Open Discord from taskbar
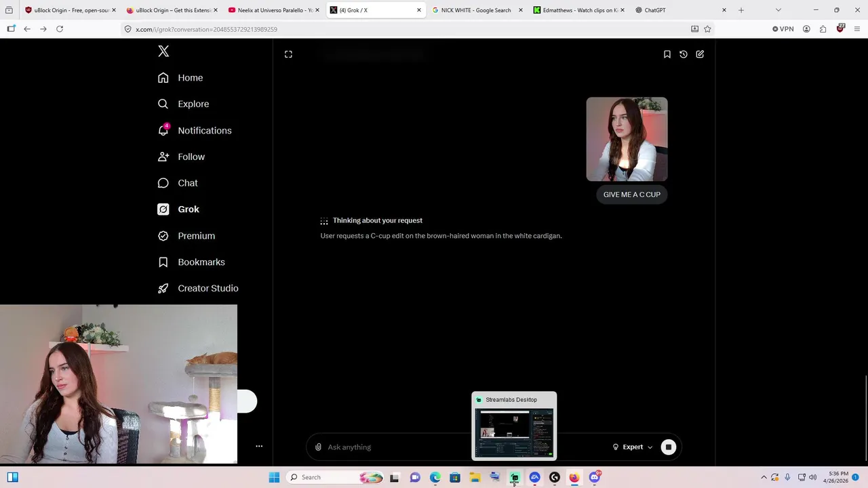 pyautogui.click(x=595, y=477)
